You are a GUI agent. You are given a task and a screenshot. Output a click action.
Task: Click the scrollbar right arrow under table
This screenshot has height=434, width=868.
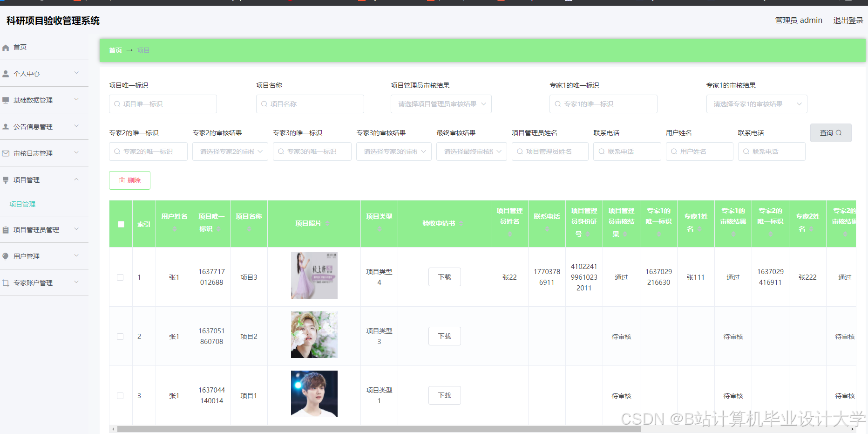(x=853, y=429)
